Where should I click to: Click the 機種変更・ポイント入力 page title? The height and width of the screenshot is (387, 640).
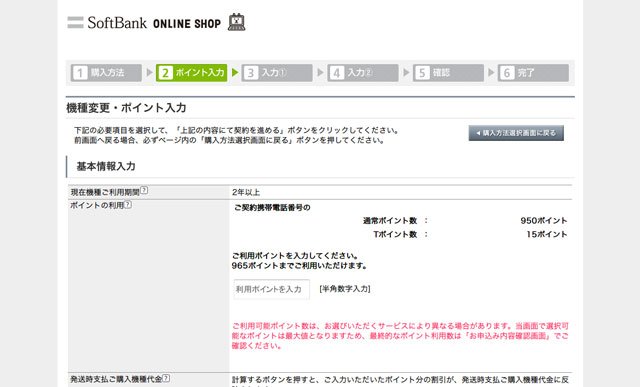click(126, 108)
